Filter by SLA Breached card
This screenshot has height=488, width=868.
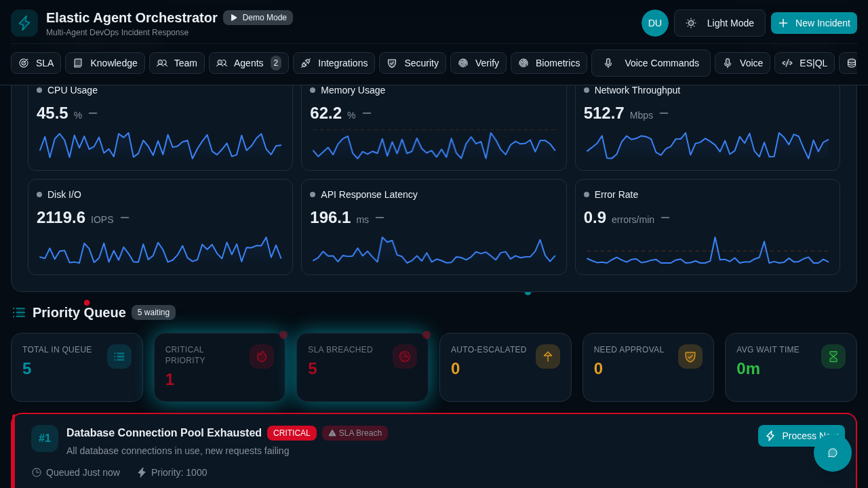click(x=362, y=367)
